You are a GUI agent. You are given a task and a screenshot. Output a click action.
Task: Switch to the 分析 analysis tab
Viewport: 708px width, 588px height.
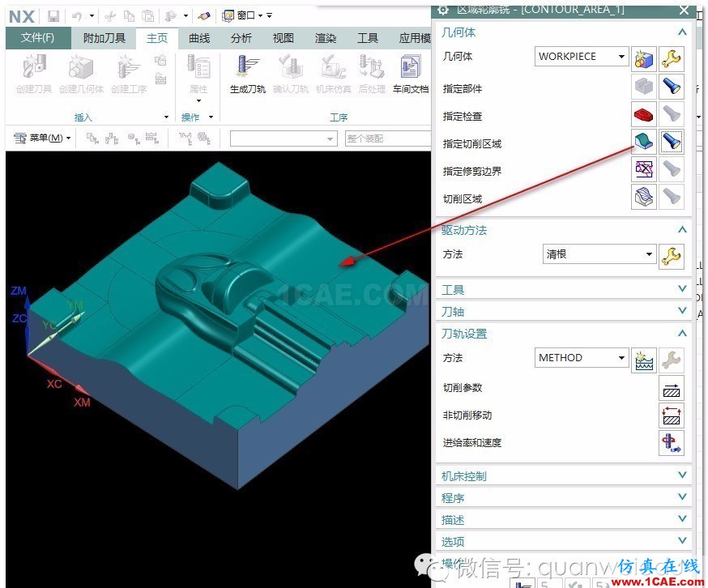click(x=241, y=38)
